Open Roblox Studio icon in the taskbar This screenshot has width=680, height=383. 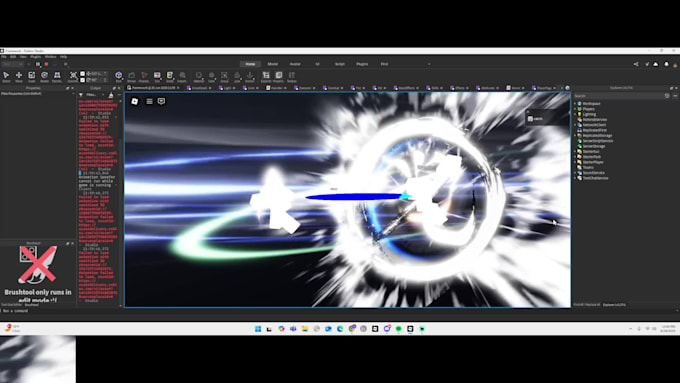[x=410, y=329]
